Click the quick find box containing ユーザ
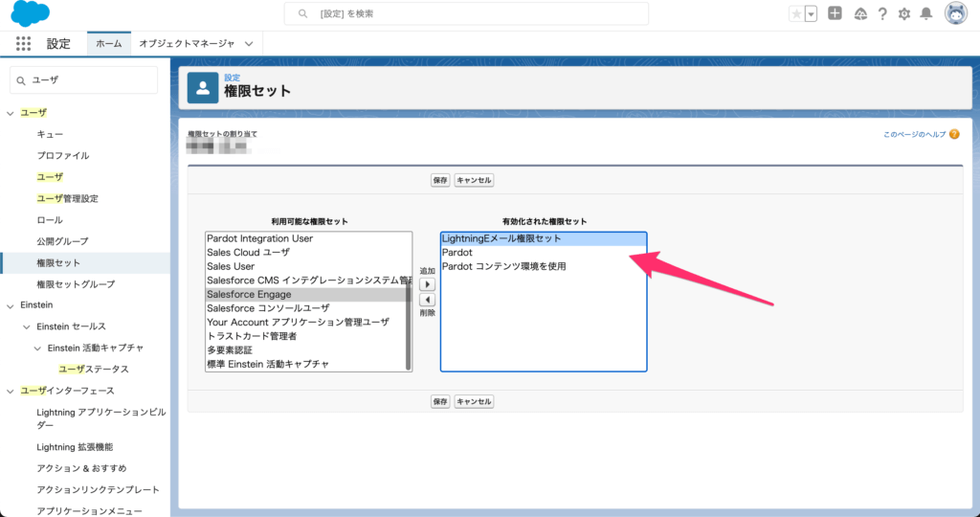The height and width of the screenshot is (517, 980). click(x=84, y=80)
